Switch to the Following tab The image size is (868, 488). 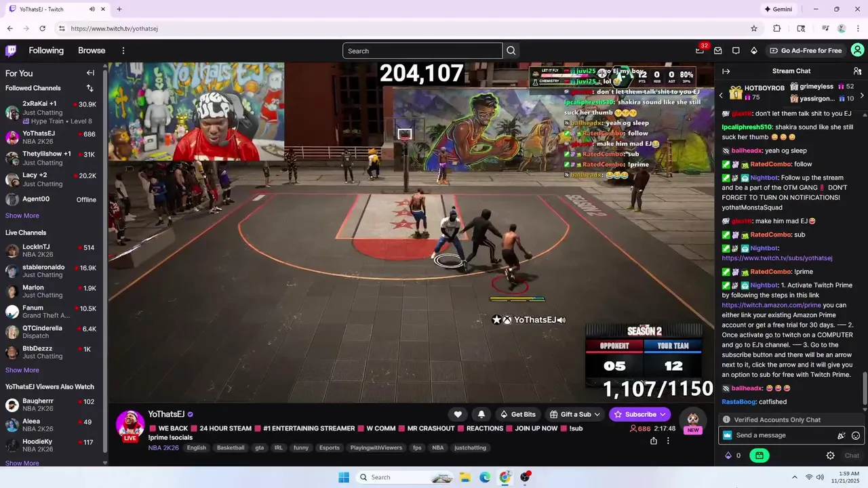tap(46, 51)
